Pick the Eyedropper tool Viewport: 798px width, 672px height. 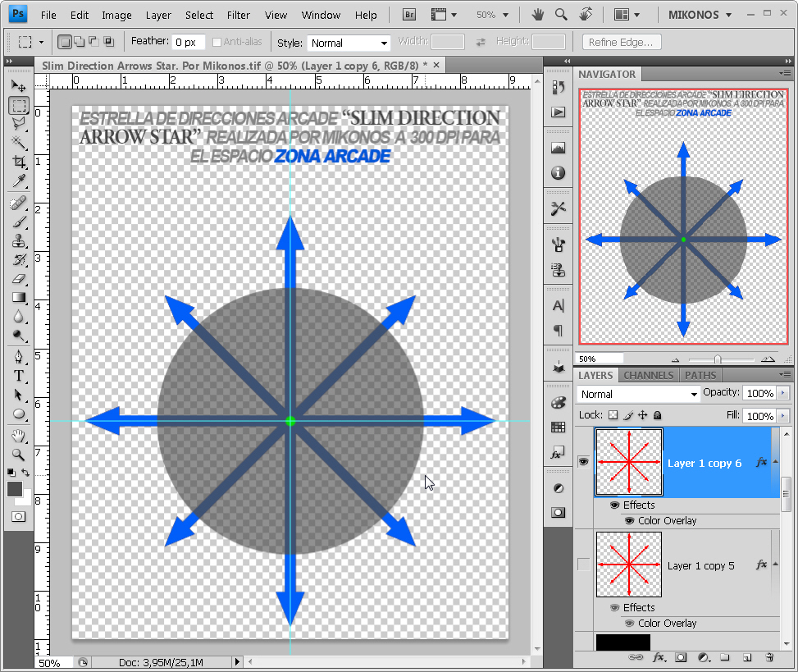(x=19, y=181)
